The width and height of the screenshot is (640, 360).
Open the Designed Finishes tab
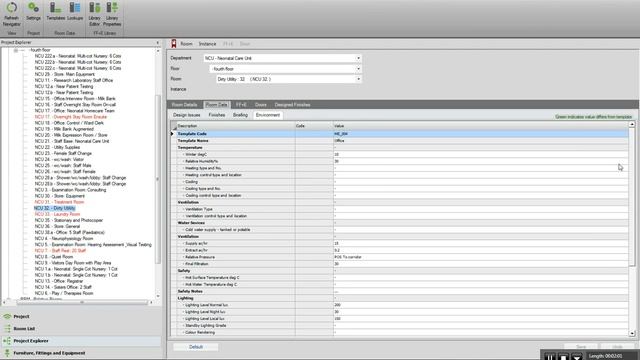pyautogui.click(x=292, y=105)
